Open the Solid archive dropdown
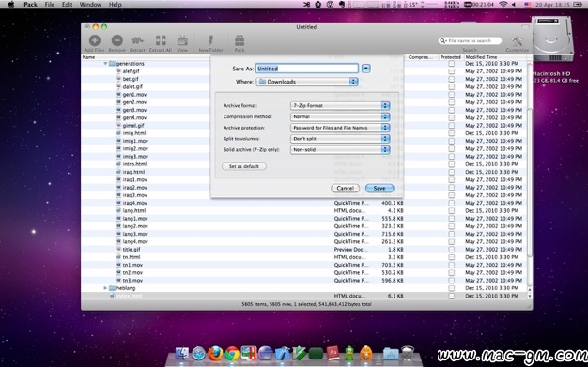Image resolution: width=588 pixels, height=367 pixels. [340, 149]
